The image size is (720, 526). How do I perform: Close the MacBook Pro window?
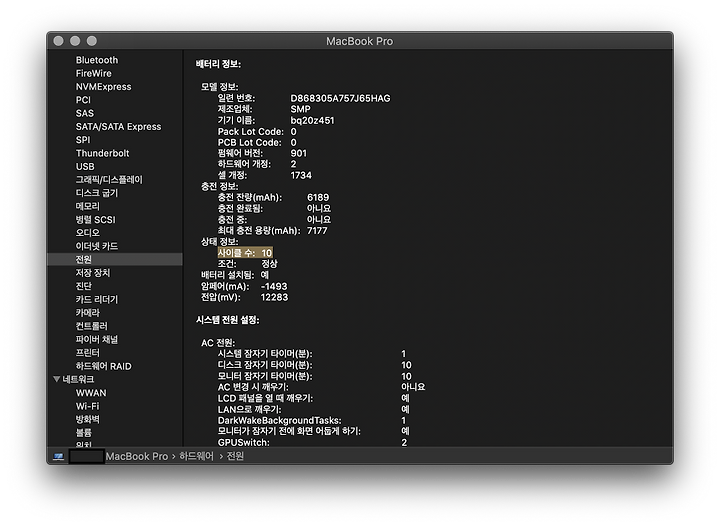pos(58,41)
